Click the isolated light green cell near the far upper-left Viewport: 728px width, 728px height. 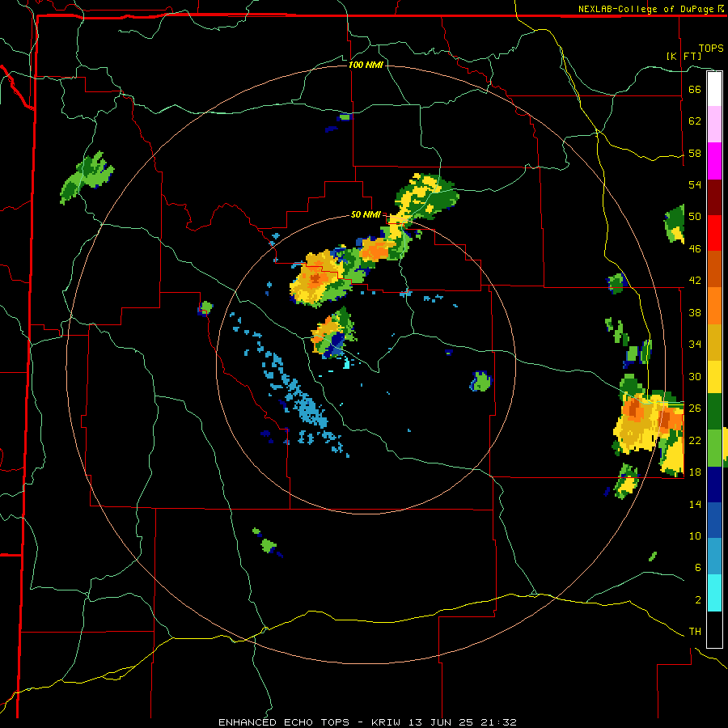87,177
